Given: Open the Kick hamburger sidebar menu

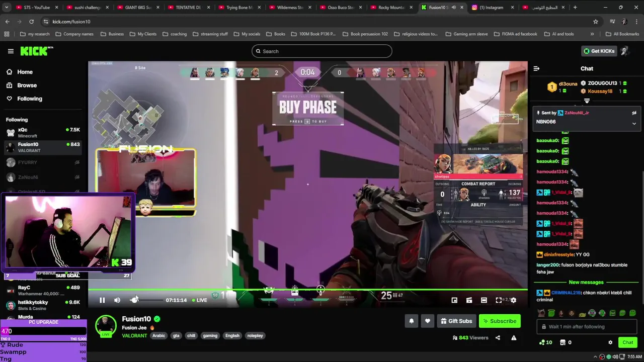Looking at the screenshot, I should 11,51.
